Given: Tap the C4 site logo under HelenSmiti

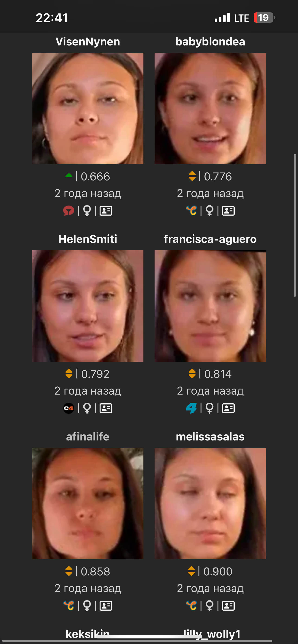Looking at the screenshot, I should point(68,408).
